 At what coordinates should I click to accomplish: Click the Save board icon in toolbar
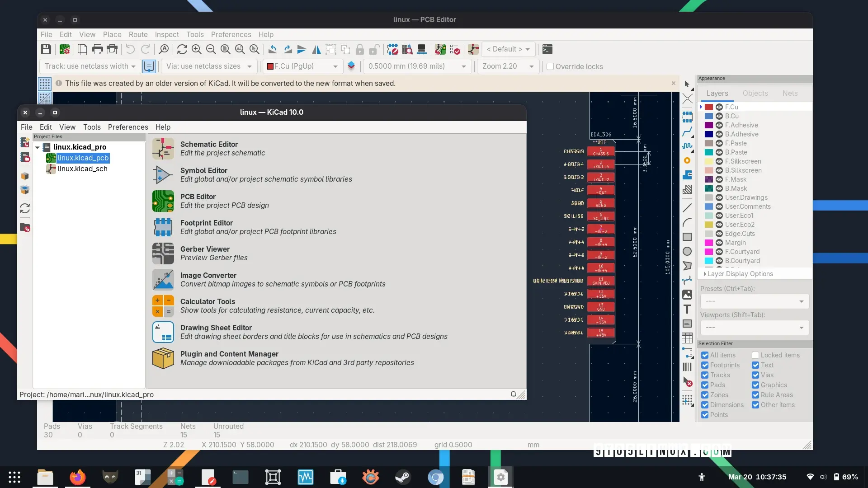pyautogui.click(x=46, y=49)
